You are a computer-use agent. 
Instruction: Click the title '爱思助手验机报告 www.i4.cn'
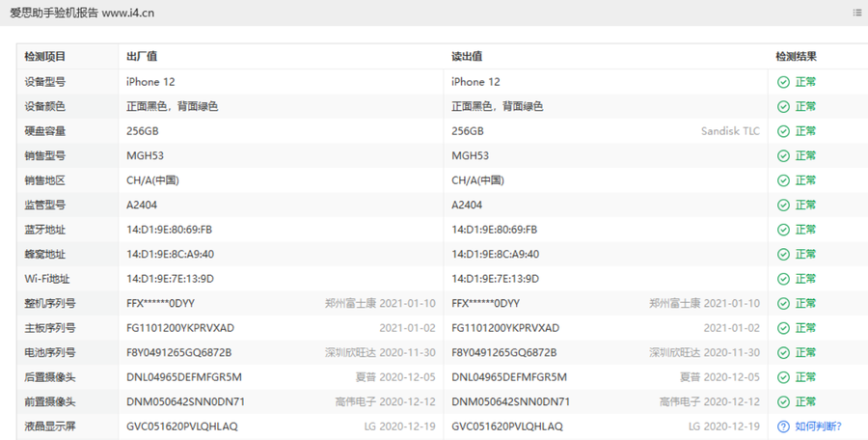pyautogui.click(x=82, y=13)
